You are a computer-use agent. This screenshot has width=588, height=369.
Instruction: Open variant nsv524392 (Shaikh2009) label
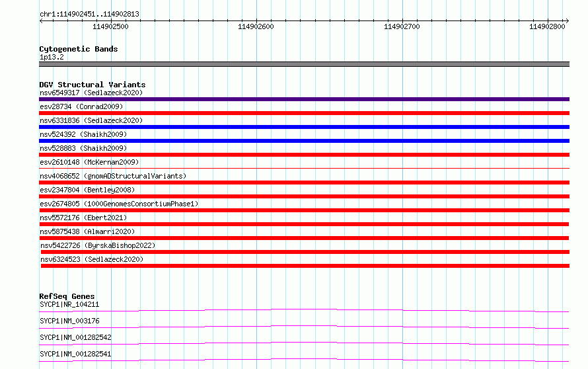click(x=83, y=134)
